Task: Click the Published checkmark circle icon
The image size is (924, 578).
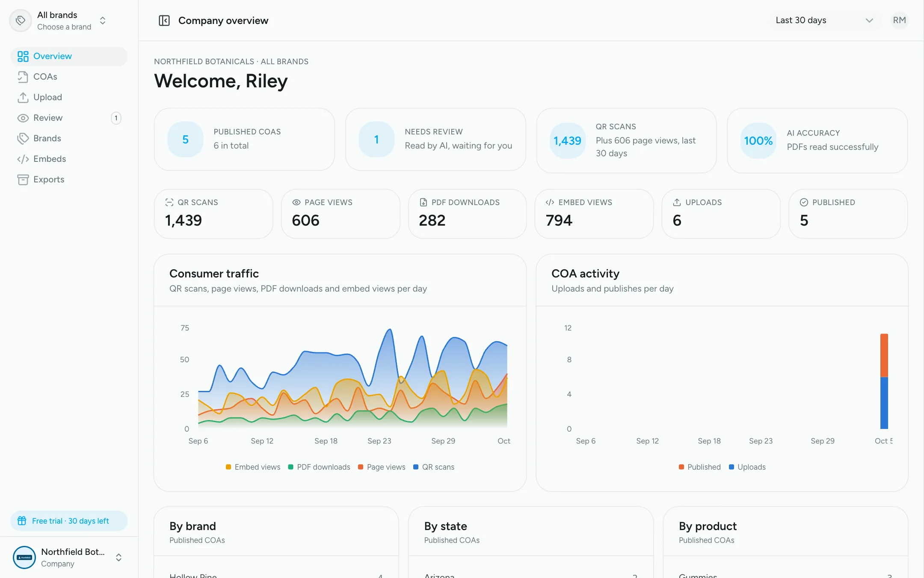Action: (804, 202)
